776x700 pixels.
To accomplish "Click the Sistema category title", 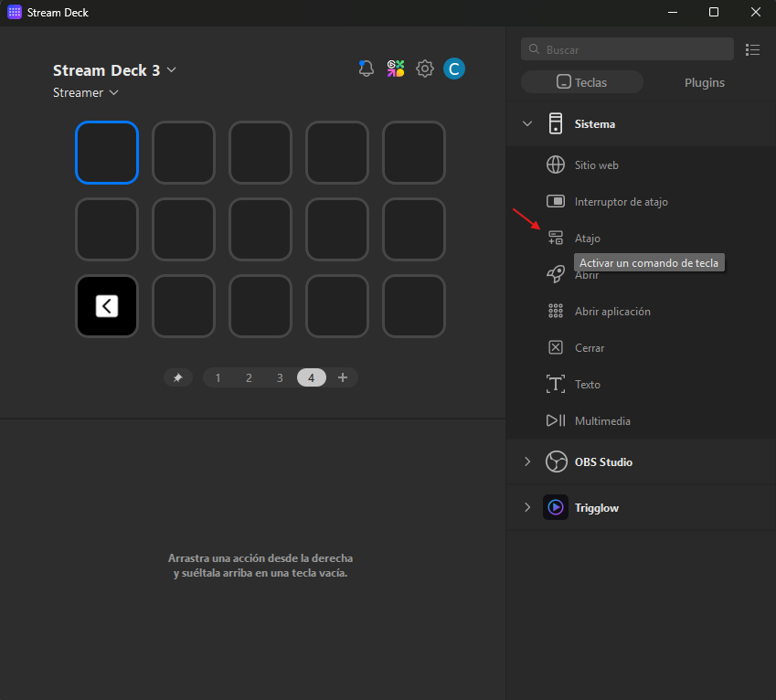I will [594, 123].
